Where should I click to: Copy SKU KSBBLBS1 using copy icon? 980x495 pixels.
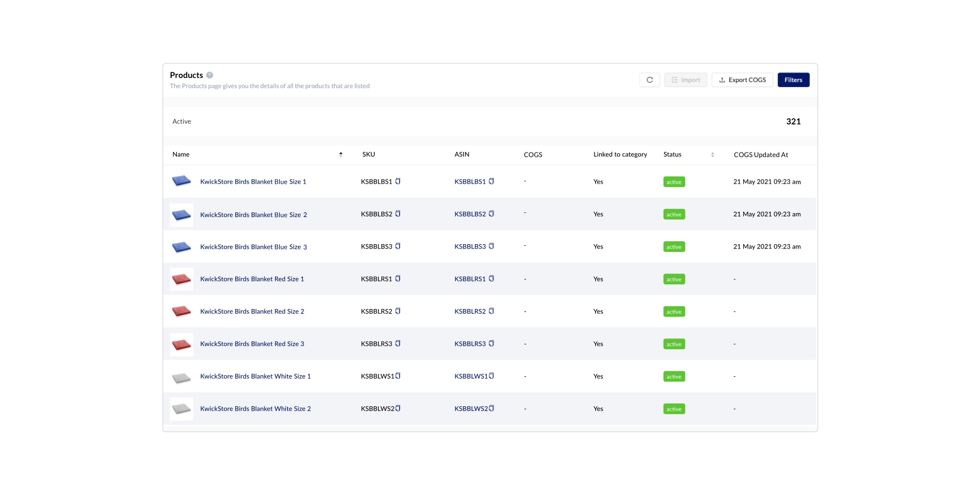(398, 181)
